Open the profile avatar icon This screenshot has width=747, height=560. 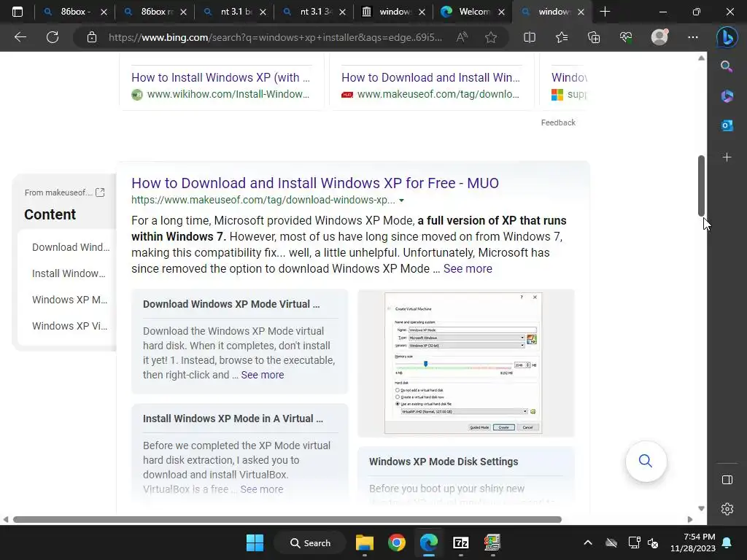pyautogui.click(x=659, y=37)
